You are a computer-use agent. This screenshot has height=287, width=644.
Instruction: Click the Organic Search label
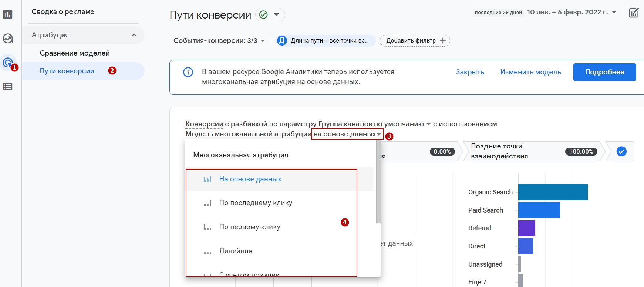490,192
